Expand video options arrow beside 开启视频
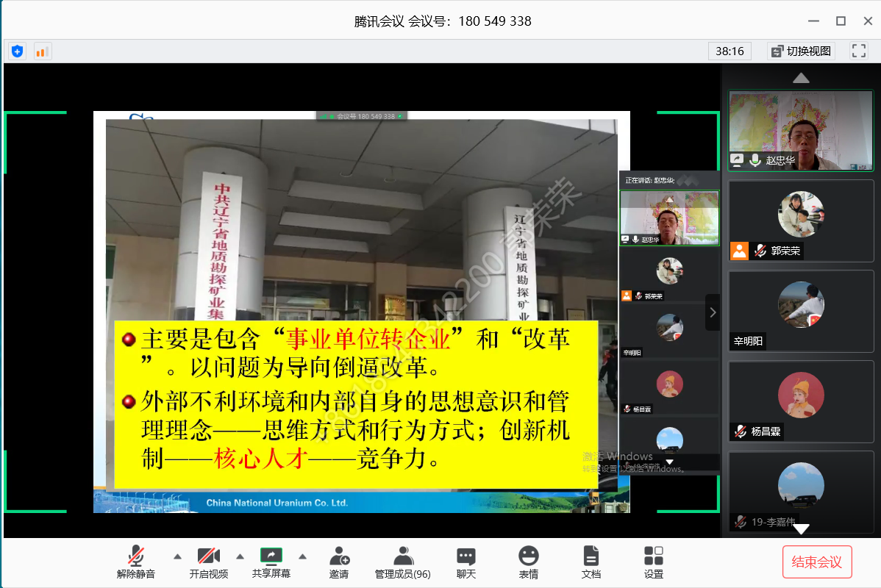The image size is (881, 588). pyautogui.click(x=240, y=556)
